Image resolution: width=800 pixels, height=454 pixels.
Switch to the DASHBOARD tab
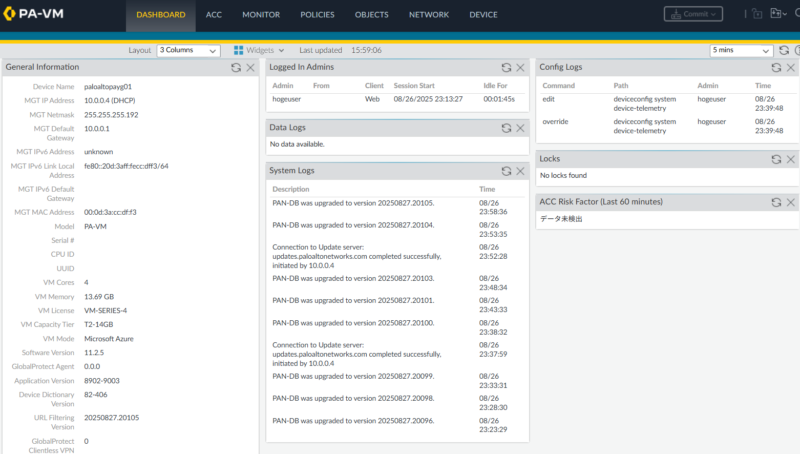(x=161, y=15)
